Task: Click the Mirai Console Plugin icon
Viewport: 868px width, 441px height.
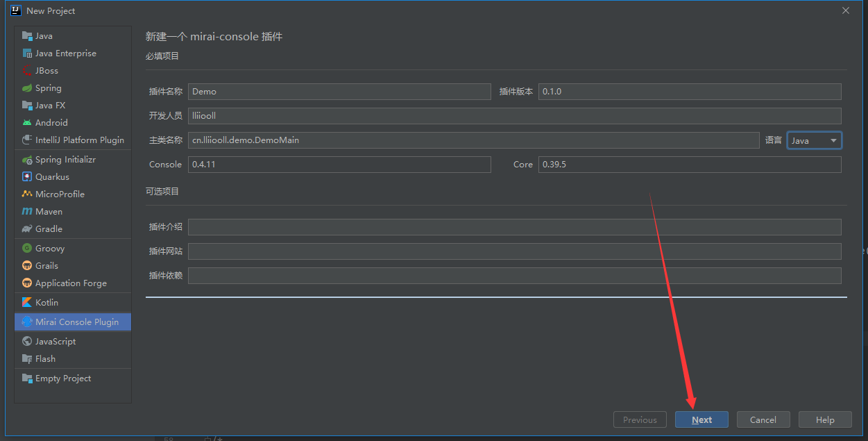Action: coord(27,322)
